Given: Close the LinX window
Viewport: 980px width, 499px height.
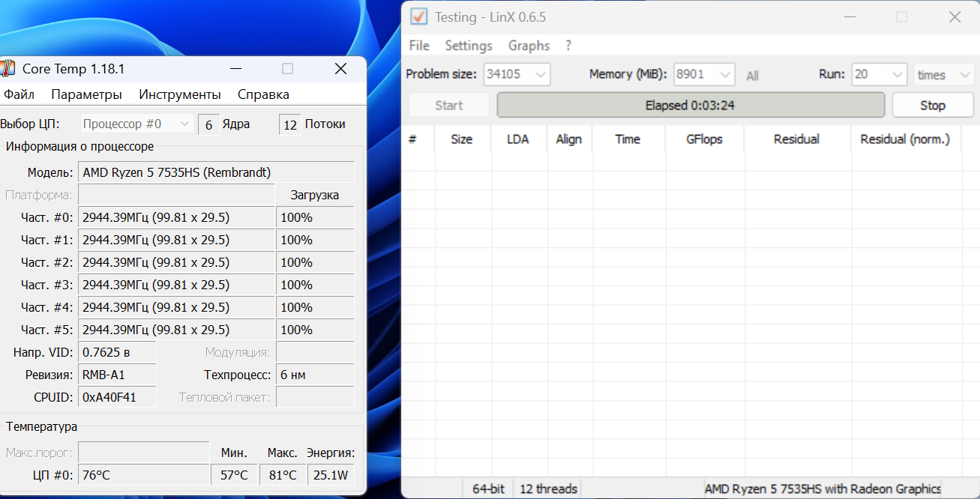Looking at the screenshot, I should 955,16.
